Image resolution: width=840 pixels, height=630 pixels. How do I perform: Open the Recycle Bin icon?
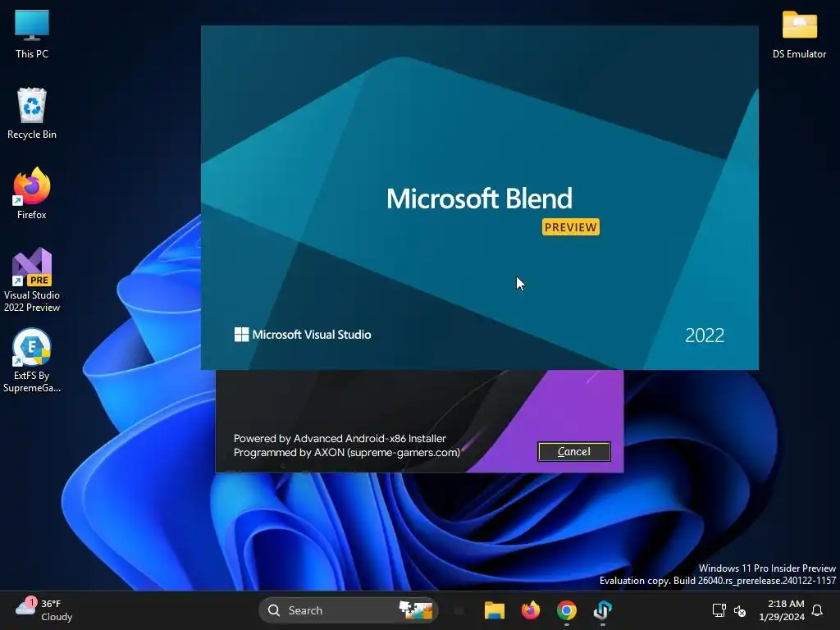[32, 113]
